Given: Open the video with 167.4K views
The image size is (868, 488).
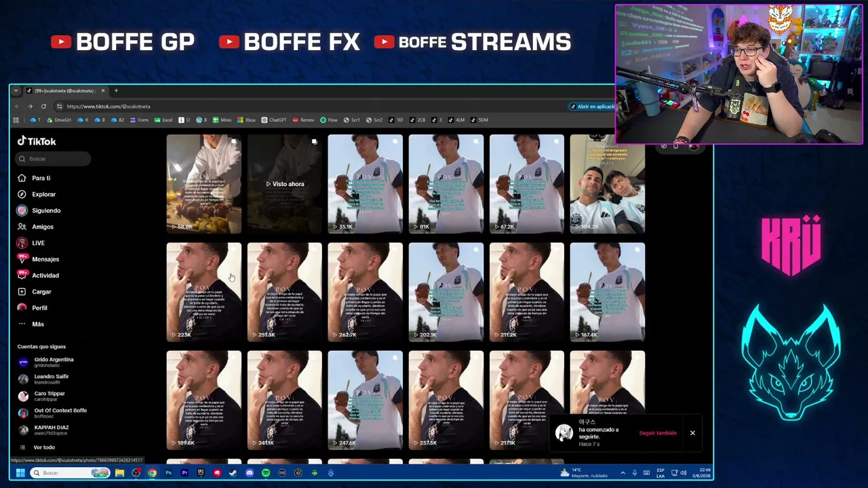Looking at the screenshot, I should (608, 291).
